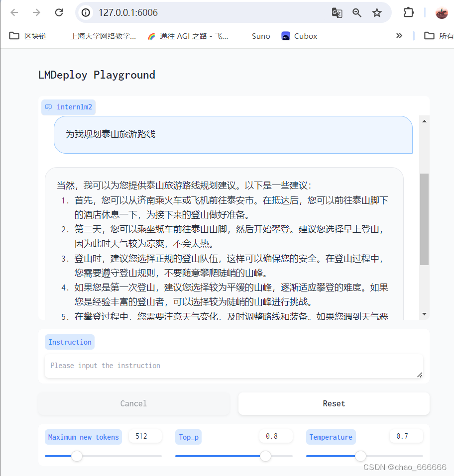Click the Instruction label

point(70,342)
